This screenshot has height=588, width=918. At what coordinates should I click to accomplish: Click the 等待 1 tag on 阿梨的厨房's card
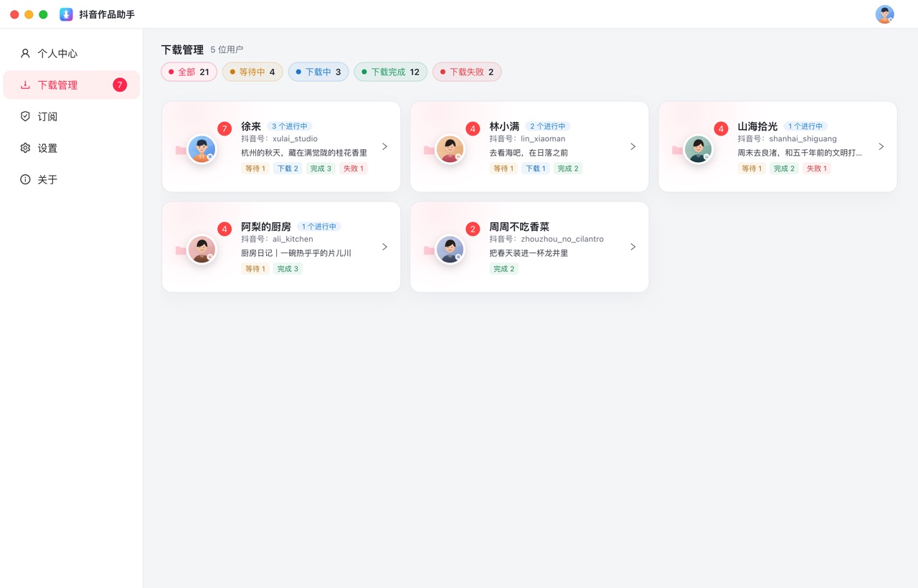tap(255, 269)
